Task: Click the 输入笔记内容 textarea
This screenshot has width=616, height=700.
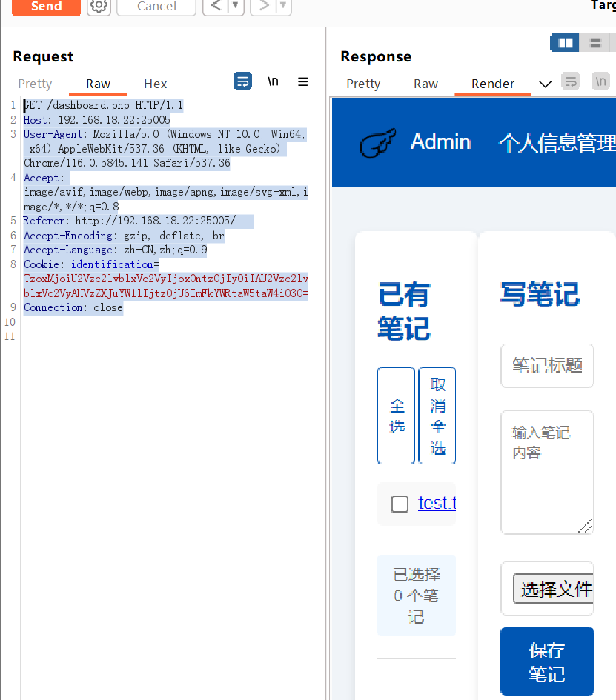Action: (547, 473)
